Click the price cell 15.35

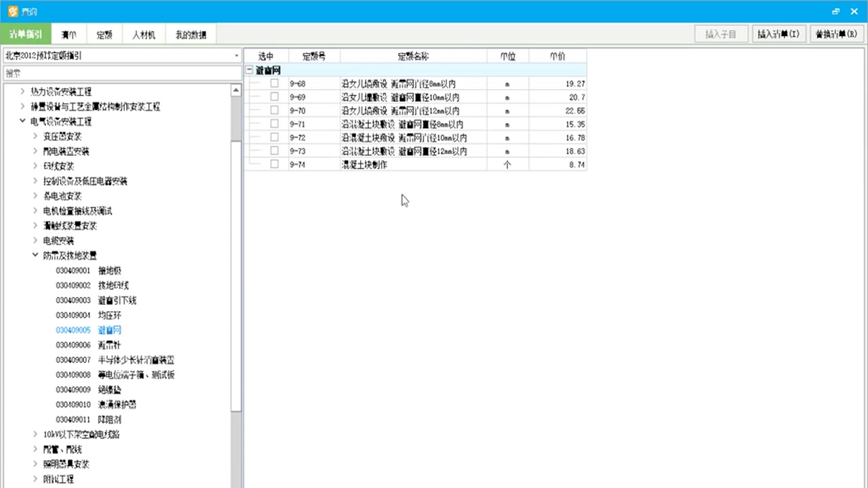(557, 124)
